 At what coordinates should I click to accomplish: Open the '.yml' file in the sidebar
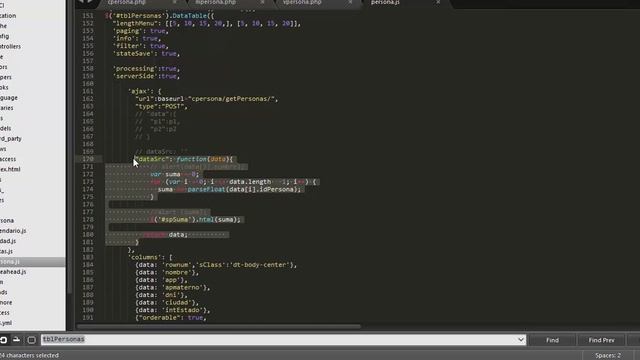[x=6, y=323]
